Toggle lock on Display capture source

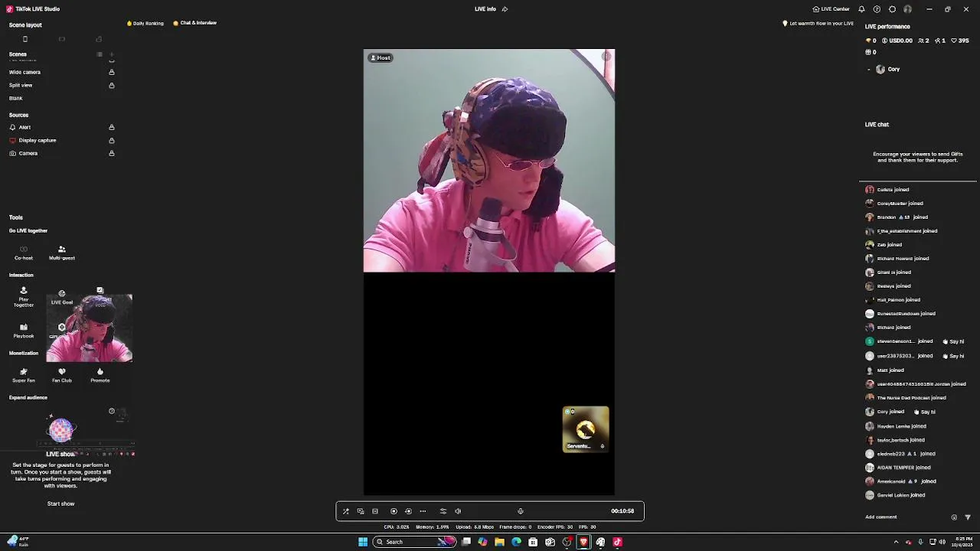[x=112, y=140]
